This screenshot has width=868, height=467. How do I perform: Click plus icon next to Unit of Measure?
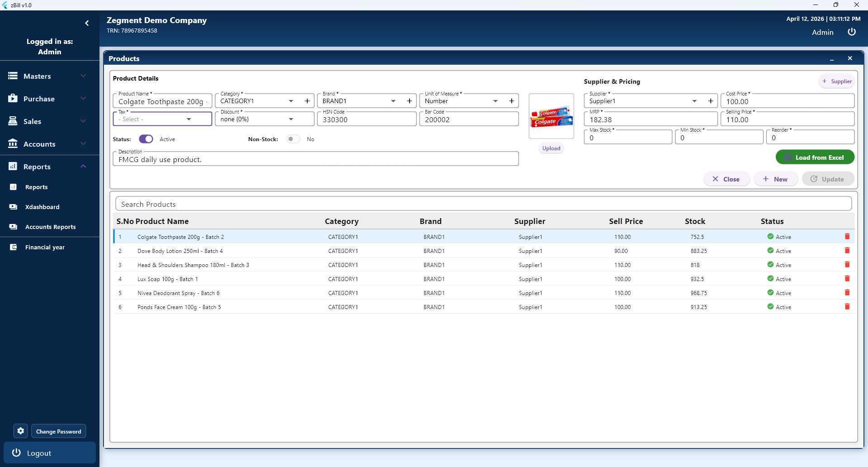click(511, 101)
